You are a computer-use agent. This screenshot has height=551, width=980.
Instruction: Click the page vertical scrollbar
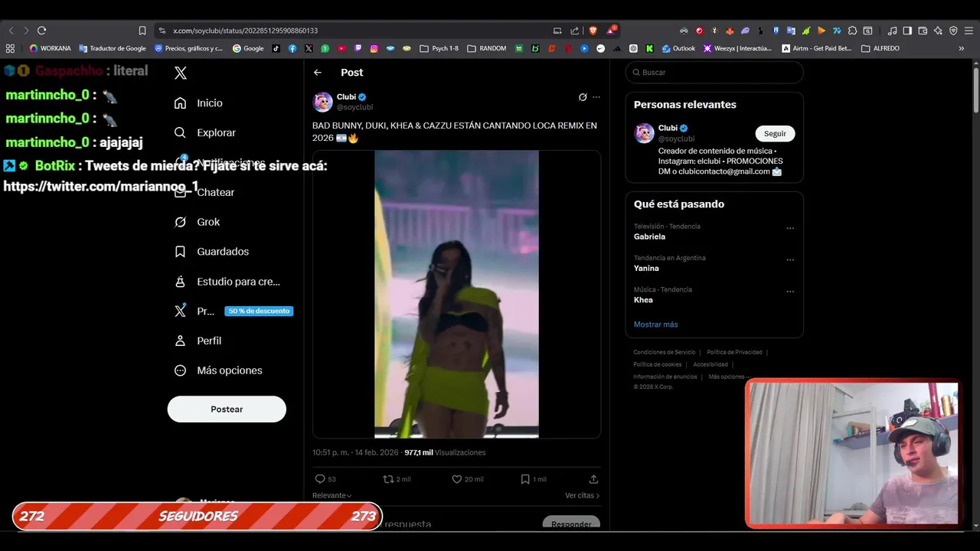tap(976, 92)
